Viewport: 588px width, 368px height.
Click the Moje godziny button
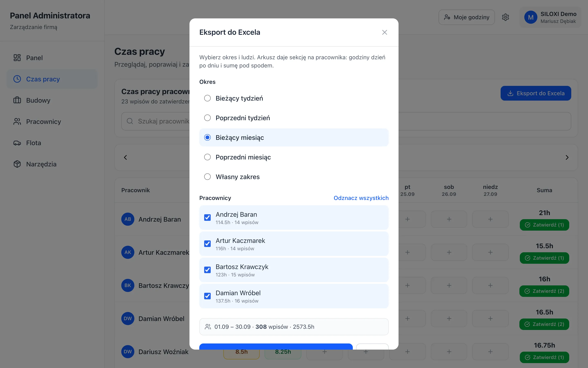(x=467, y=17)
